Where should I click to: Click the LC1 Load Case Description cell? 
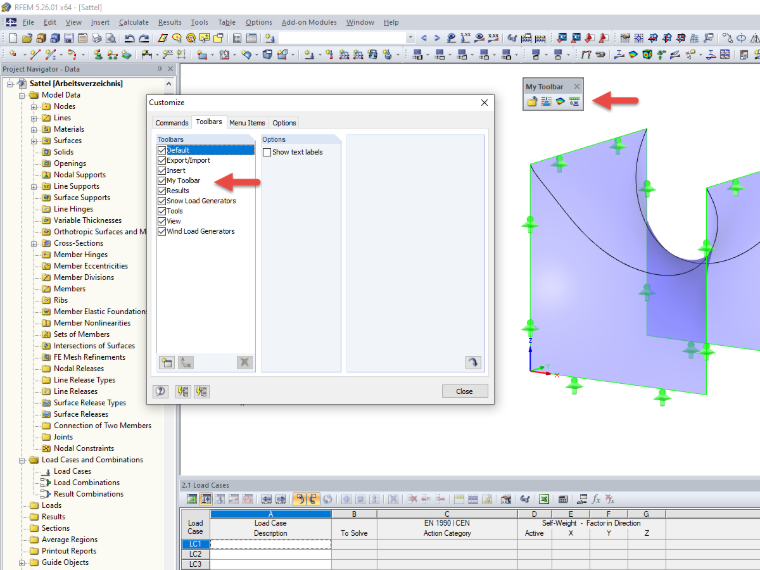pos(271,544)
